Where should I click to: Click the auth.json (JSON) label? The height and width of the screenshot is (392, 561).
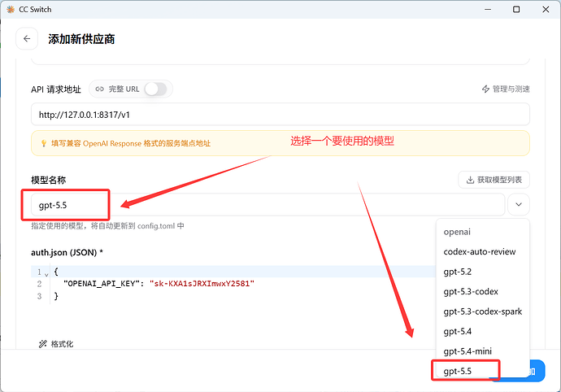[67, 252]
